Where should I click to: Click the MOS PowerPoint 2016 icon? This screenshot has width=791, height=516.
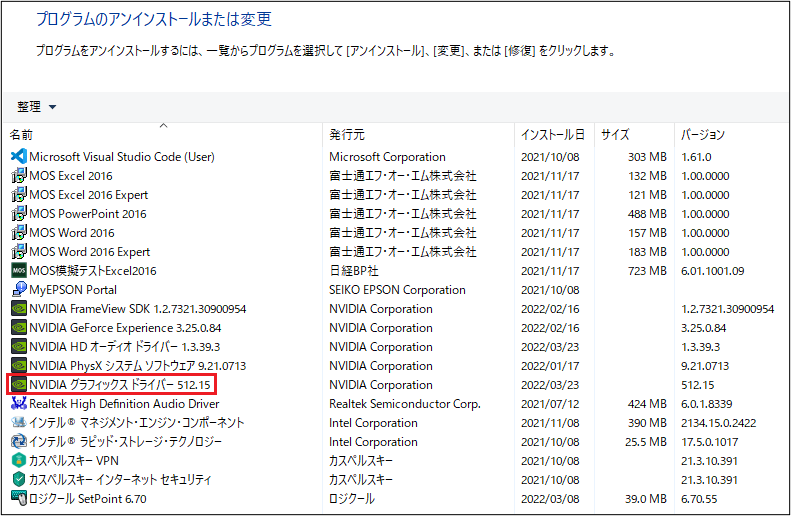tap(19, 213)
